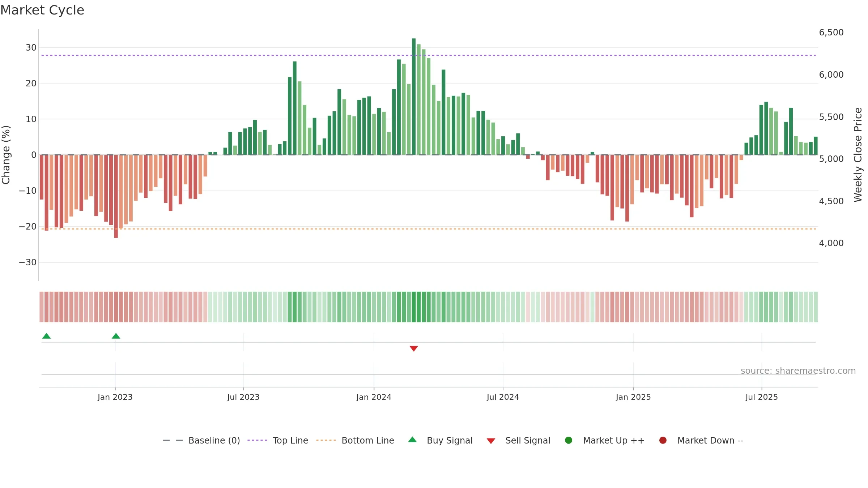Click the orange dotted bottom line in chart
The height and width of the screenshot is (488, 868).
tap(429, 229)
